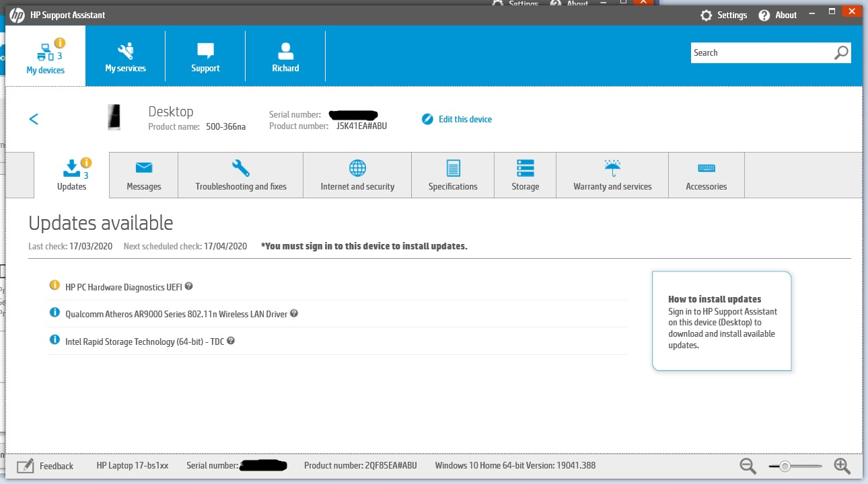Click yellow warning icon beside HP PC Hardware Diagnostics

[x=55, y=285]
